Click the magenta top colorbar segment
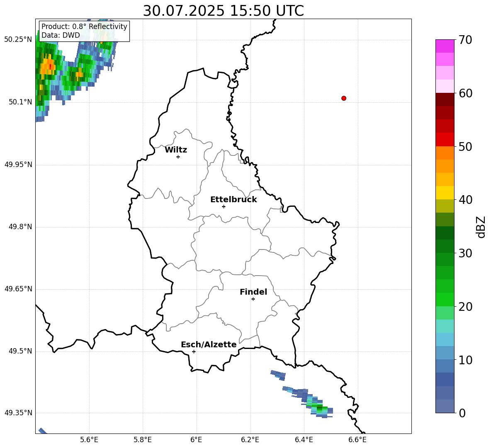 (x=445, y=46)
